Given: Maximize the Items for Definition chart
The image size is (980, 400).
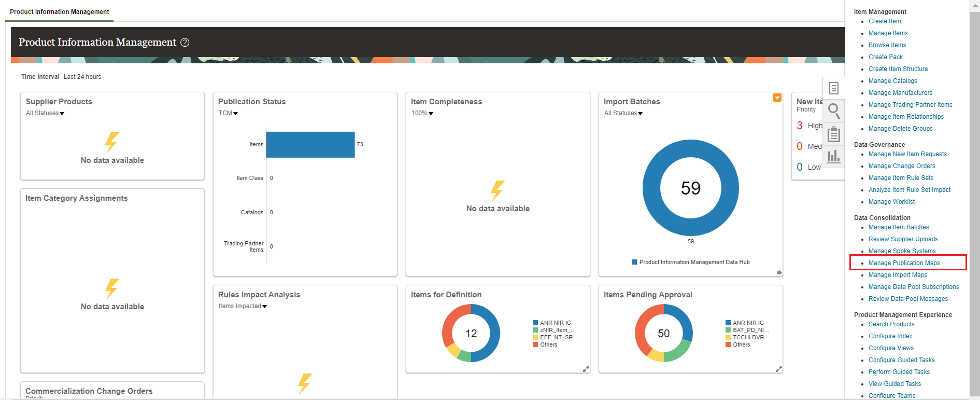Looking at the screenshot, I should pyautogui.click(x=586, y=369).
